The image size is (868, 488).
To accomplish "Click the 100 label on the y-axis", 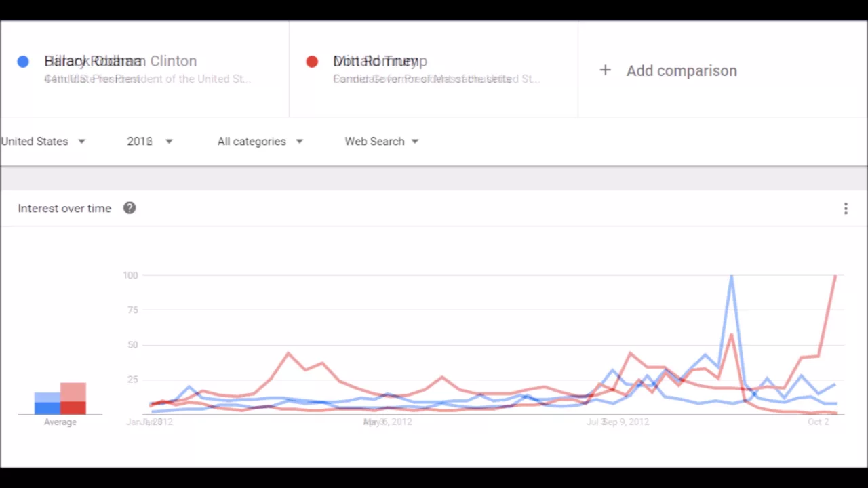I will (x=130, y=275).
